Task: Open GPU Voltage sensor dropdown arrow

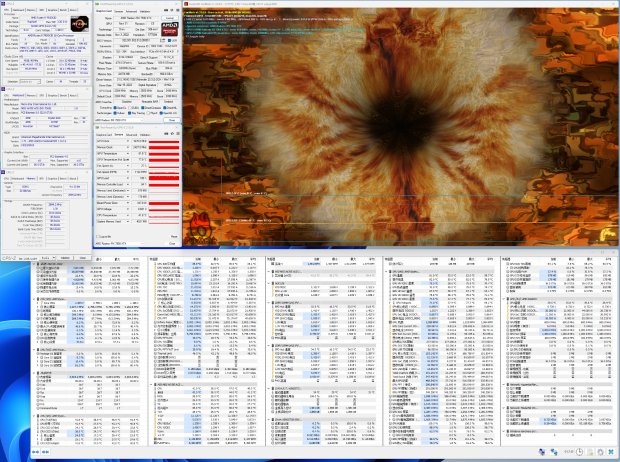Action: 128,209
